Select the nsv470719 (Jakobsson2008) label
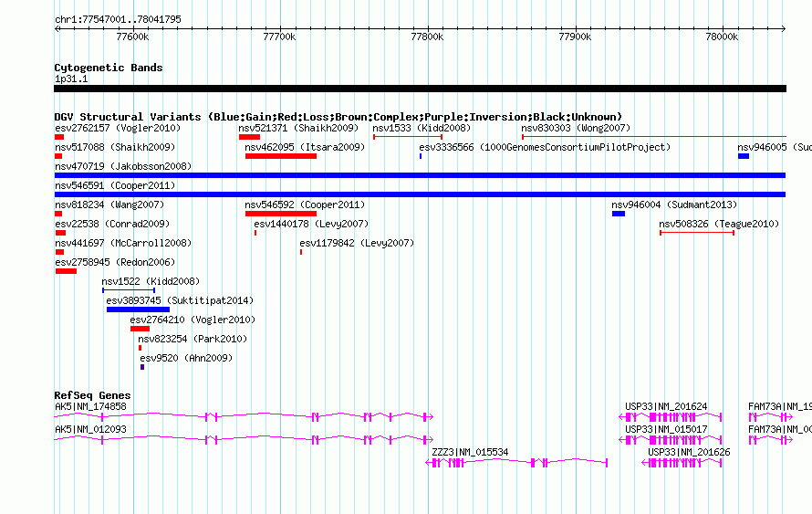This screenshot has width=812, height=514. pos(123,166)
